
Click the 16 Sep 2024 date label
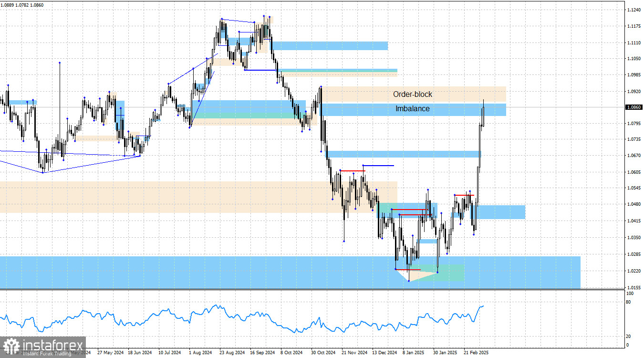click(x=262, y=353)
